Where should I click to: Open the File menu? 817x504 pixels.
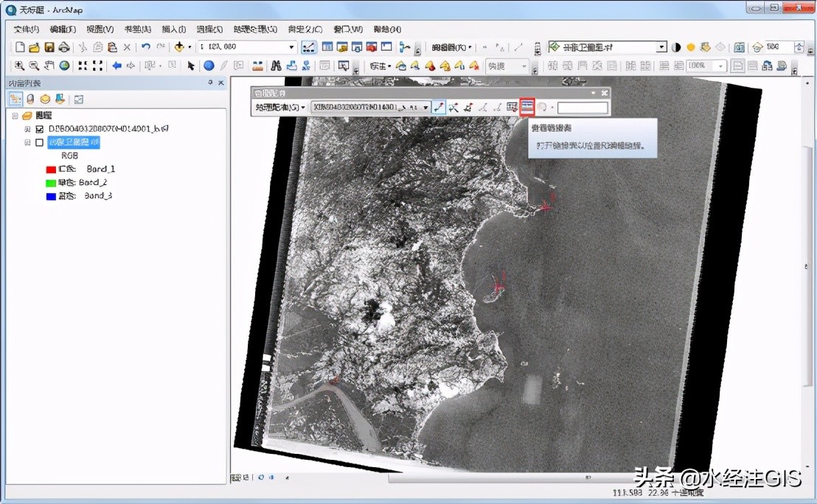click(26, 29)
